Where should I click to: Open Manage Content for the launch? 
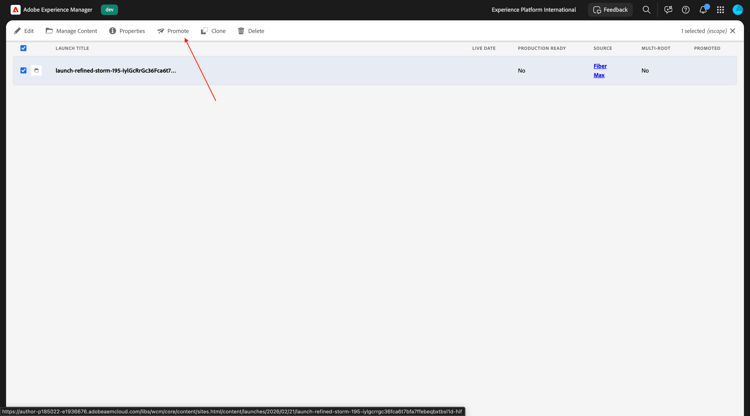[x=71, y=31]
